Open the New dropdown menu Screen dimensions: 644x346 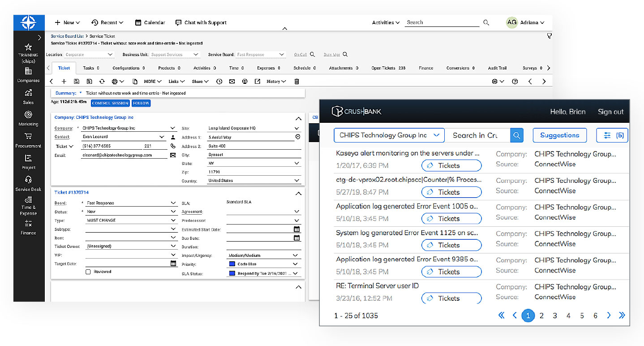click(x=67, y=22)
